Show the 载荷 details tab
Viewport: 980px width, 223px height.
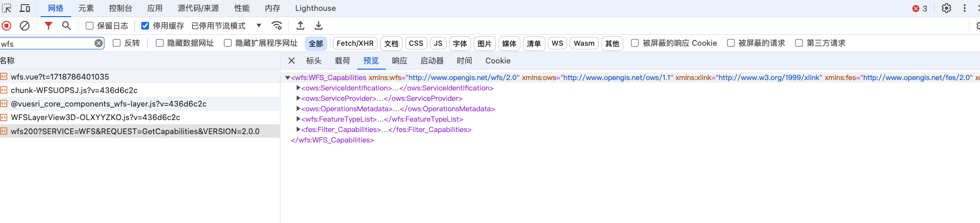[x=342, y=61]
